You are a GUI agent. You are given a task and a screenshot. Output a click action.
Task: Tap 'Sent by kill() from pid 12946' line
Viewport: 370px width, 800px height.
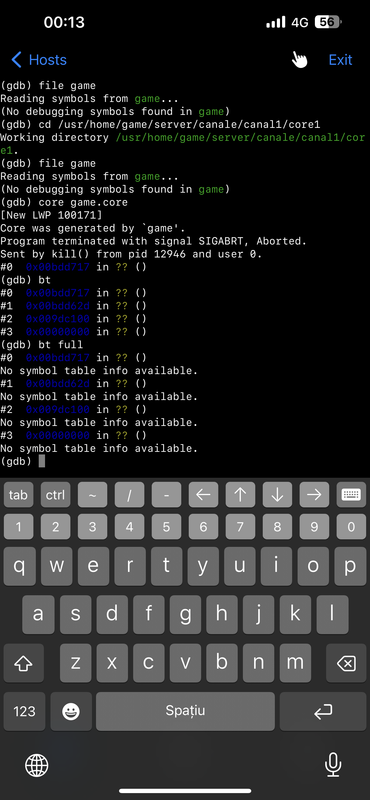[x=131, y=254]
